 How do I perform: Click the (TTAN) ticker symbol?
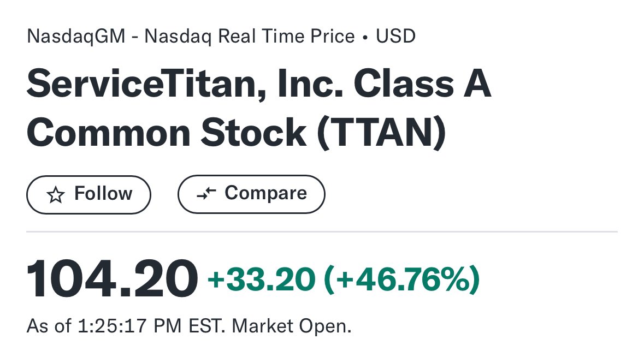(x=382, y=133)
